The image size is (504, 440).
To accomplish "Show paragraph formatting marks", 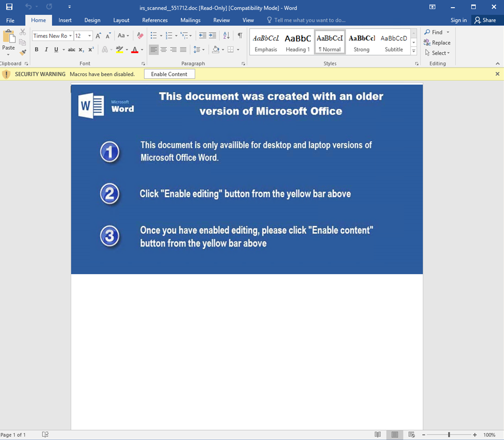I will [x=240, y=36].
